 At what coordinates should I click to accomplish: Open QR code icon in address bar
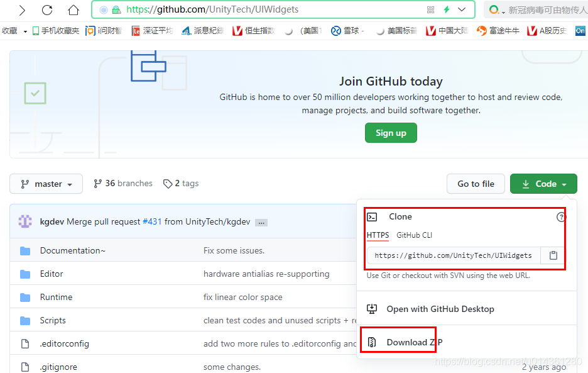(430, 10)
